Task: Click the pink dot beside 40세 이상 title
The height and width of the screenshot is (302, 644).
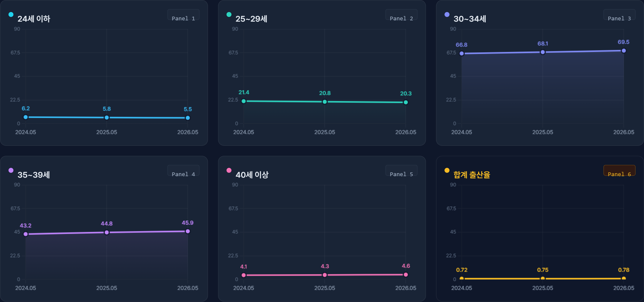Action: pyautogui.click(x=229, y=170)
